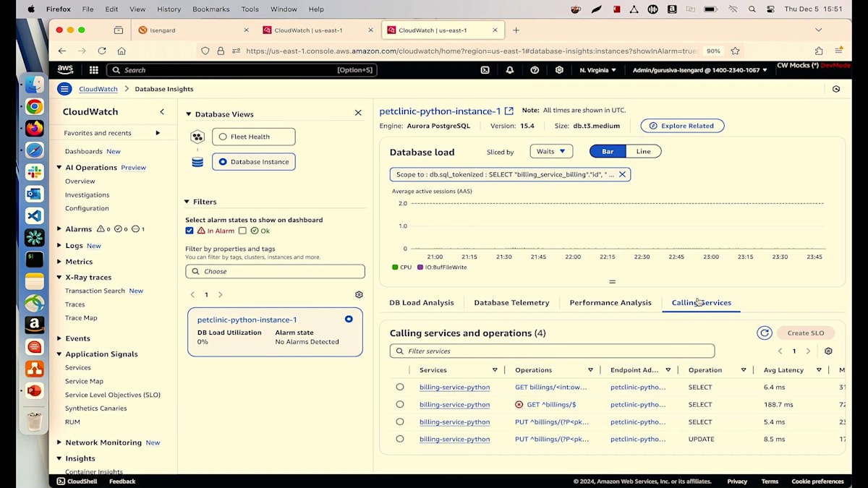The height and width of the screenshot is (488, 868).
Task: Expand the Metrics navigation section
Action: (59, 262)
